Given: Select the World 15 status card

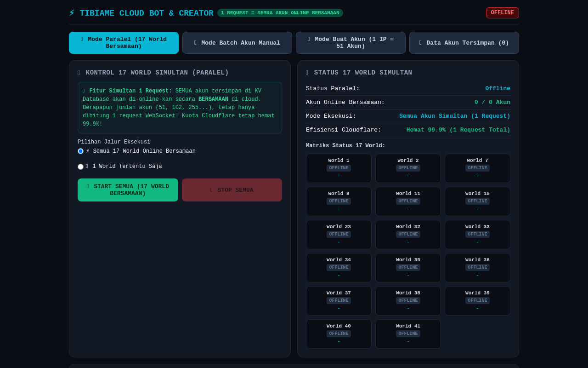Looking at the screenshot, I should [x=477, y=201].
